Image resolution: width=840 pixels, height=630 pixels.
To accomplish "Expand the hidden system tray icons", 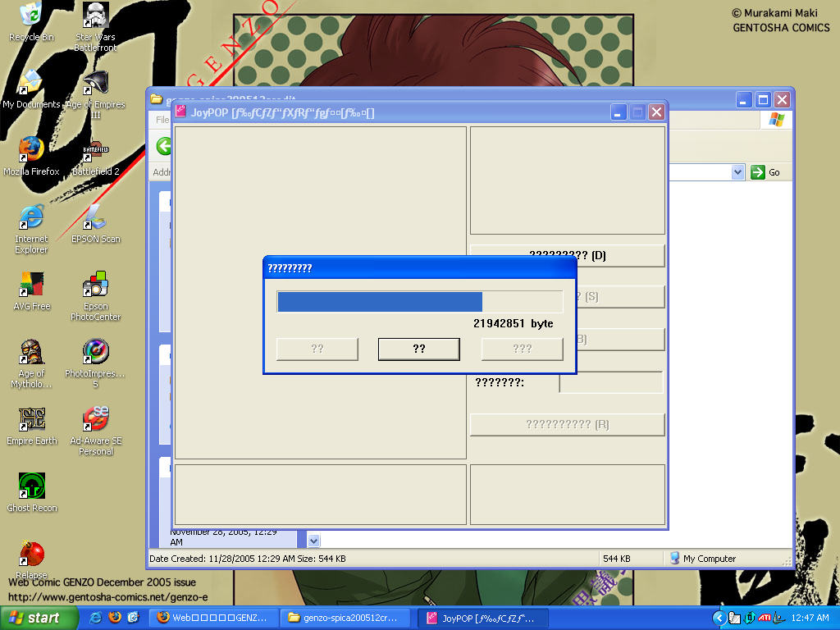I will pyautogui.click(x=719, y=618).
